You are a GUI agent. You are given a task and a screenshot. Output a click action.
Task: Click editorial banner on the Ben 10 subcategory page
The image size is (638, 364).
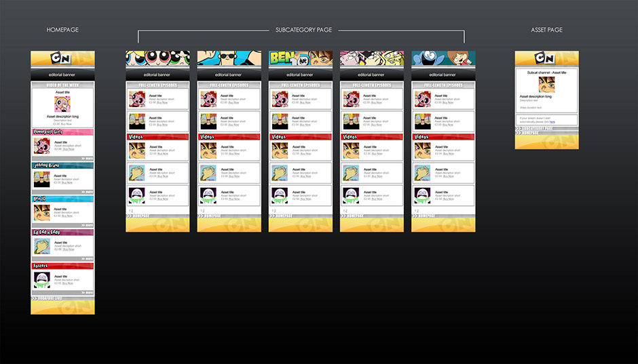coord(300,75)
